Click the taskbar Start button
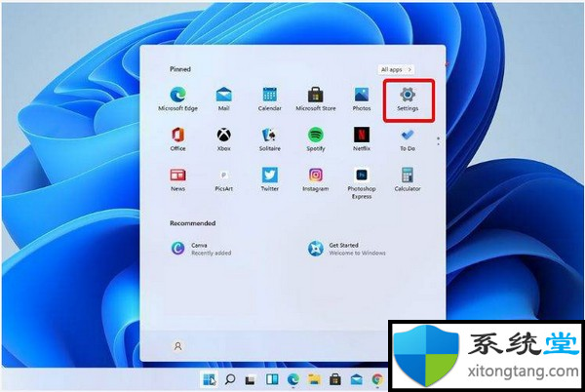585x392 pixels. (210, 379)
